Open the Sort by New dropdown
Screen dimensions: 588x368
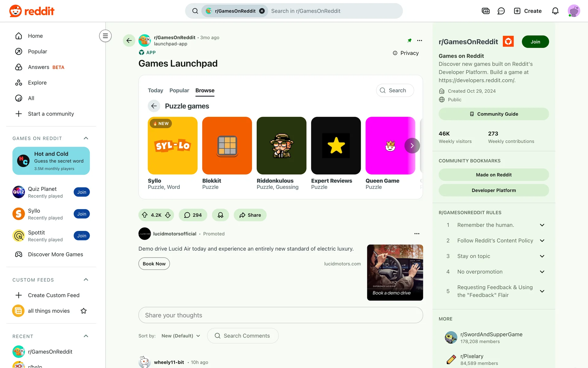[181, 336]
